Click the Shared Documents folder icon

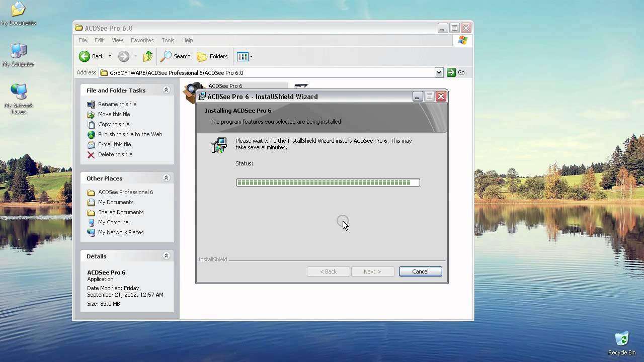pyautogui.click(x=91, y=212)
